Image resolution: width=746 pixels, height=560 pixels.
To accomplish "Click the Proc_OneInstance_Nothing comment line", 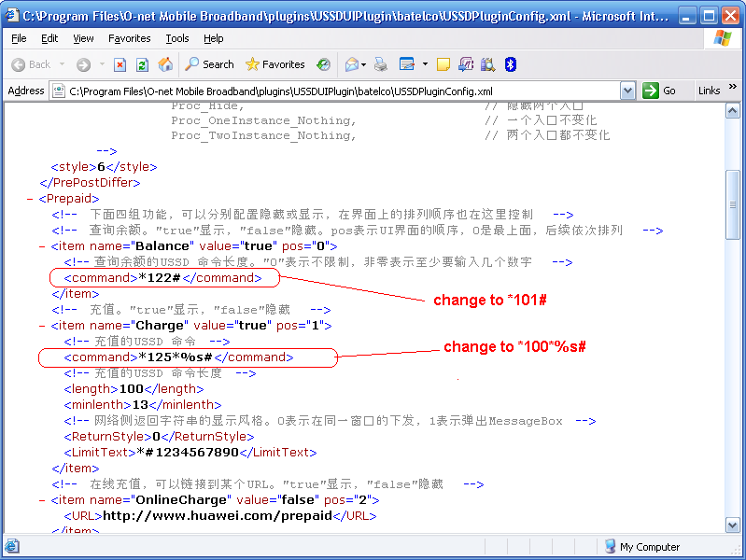I will [x=263, y=120].
